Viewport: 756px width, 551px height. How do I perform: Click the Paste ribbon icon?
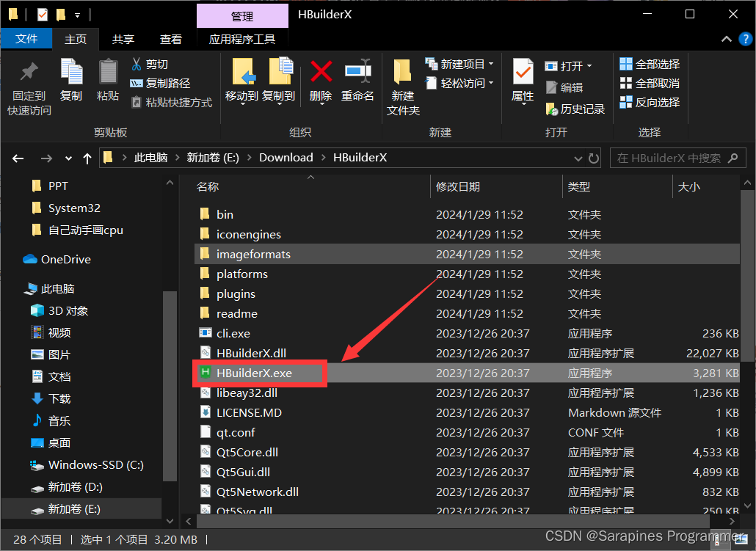(x=108, y=80)
